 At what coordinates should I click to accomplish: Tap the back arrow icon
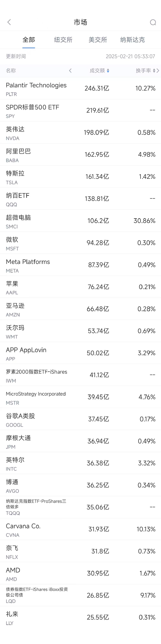[9, 22]
